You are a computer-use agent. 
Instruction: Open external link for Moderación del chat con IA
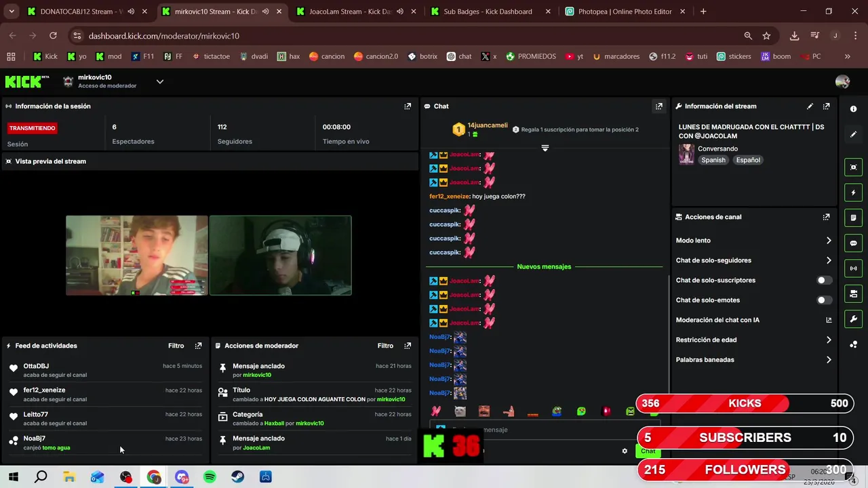[829, 320]
